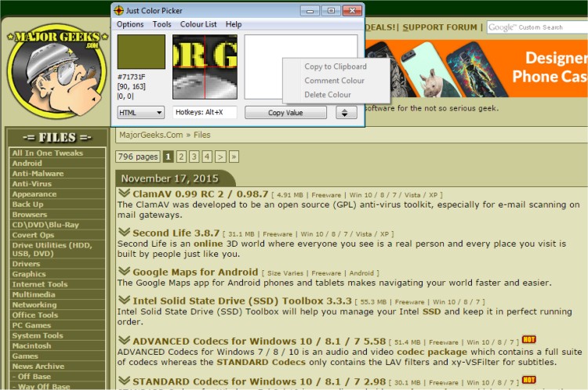Open Intel Solid State Drive Toolbox 3.3.3 link

pyautogui.click(x=242, y=301)
